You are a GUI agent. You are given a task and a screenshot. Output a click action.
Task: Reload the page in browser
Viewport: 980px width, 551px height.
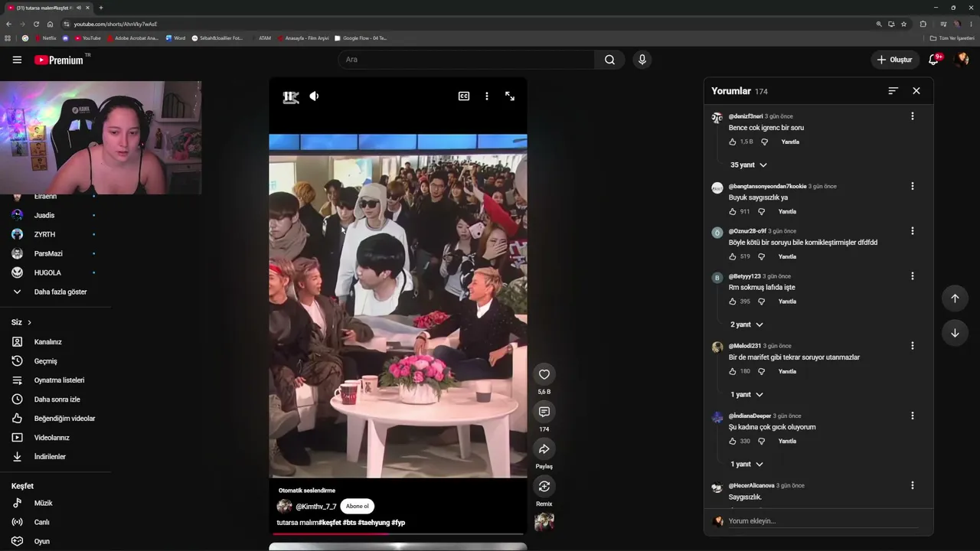[x=35, y=24]
